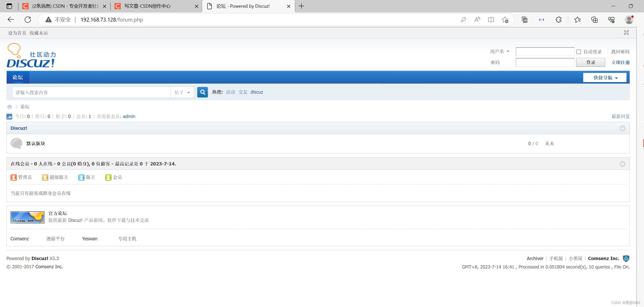The height and width of the screenshot is (307, 644).
Task: Open the 官方论坛 link
Action: pyautogui.click(x=58, y=213)
